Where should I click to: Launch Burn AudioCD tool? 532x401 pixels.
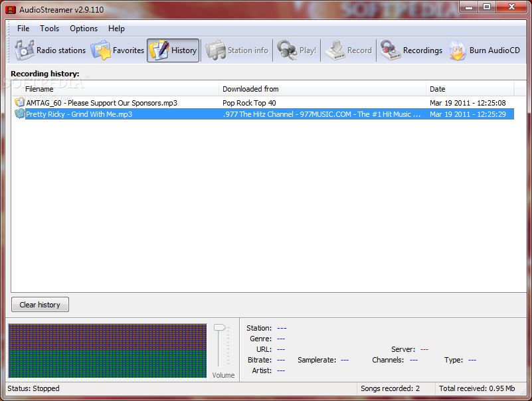(484, 50)
